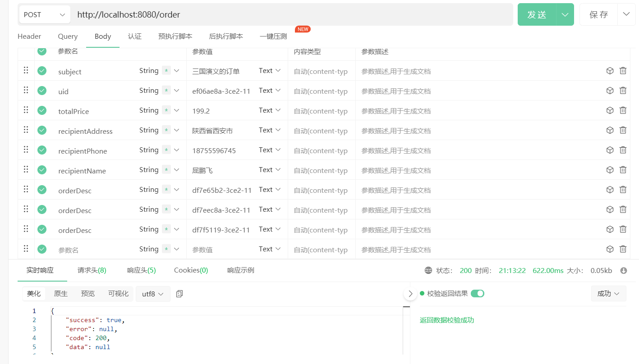Uncheck the orderDesc df7e65b2 row checkbox
Image resolution: width=639 pixels, height=364 pixels.
click(x=42, y=190)
